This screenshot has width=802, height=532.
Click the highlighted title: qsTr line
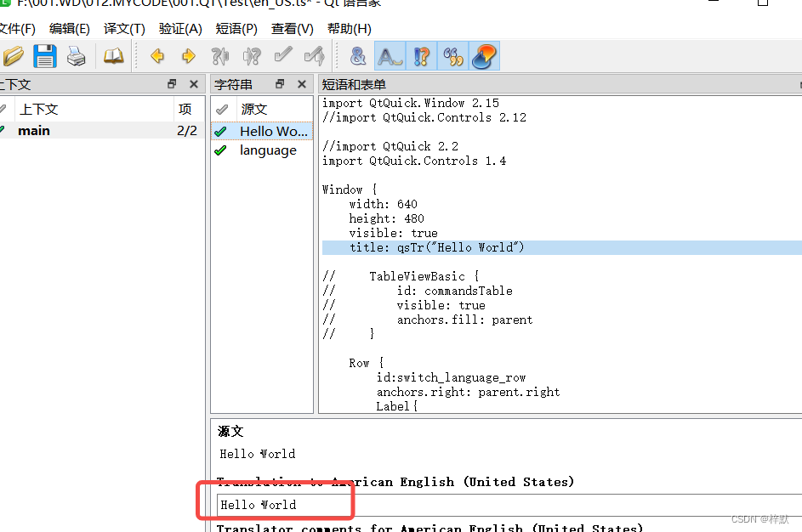coord(561,247)
